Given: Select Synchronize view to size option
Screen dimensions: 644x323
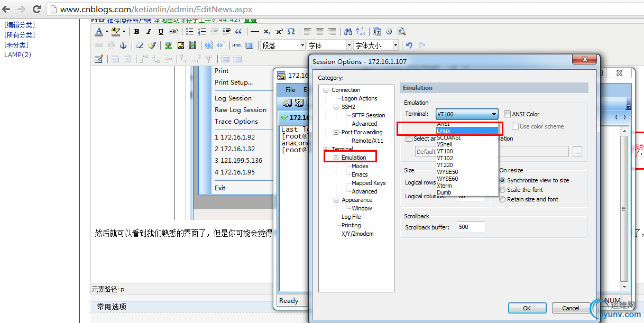Looking at the screenshot, I should [502, 180].
